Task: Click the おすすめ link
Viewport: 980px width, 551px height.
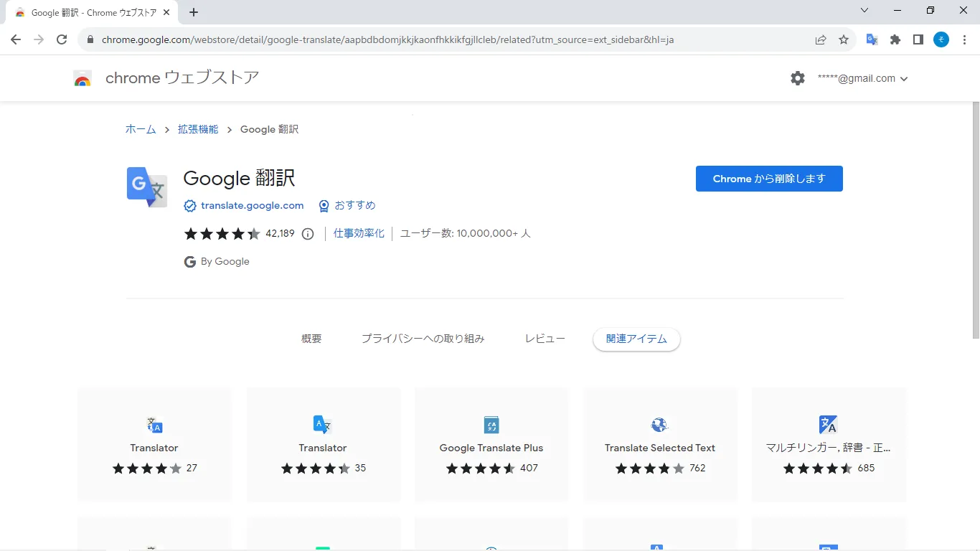Action: pos(355,205)
